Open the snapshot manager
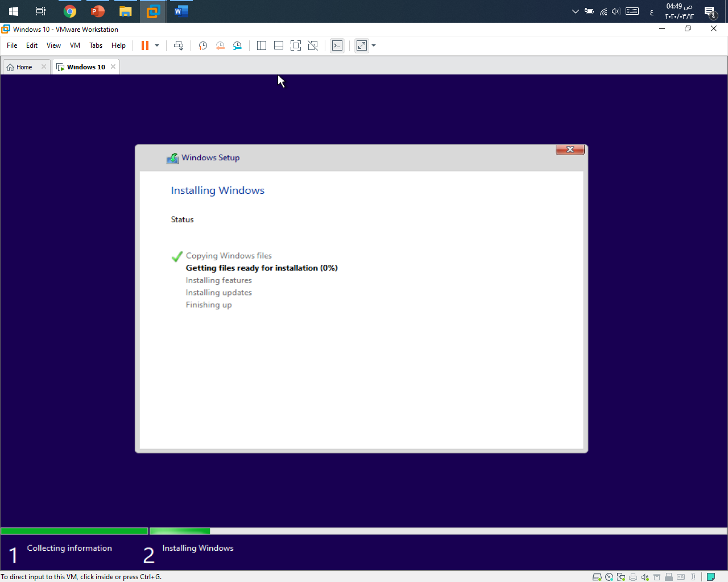The width and height of the screenshot is (728, 582). click(x=237, y=45)
